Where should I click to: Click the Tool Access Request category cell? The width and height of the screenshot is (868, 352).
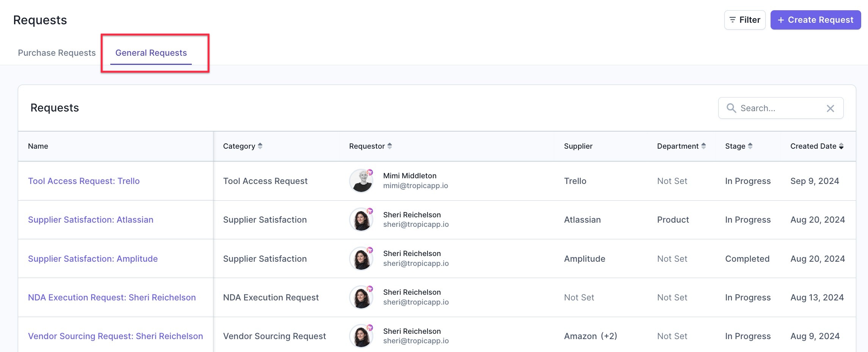click(265, 181)
